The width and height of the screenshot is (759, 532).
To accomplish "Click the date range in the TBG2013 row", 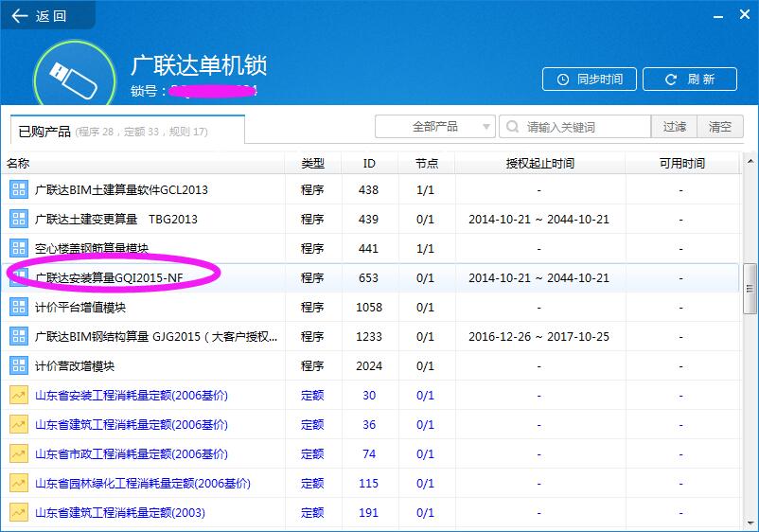I will 538,220.
